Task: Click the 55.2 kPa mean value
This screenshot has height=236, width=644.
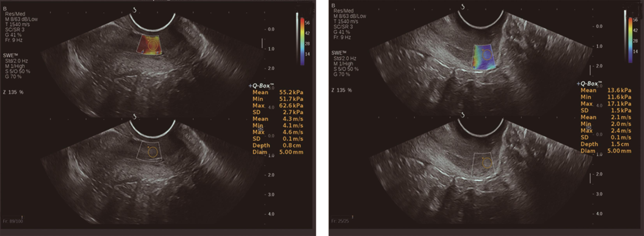Action: (x=291, y=92)
